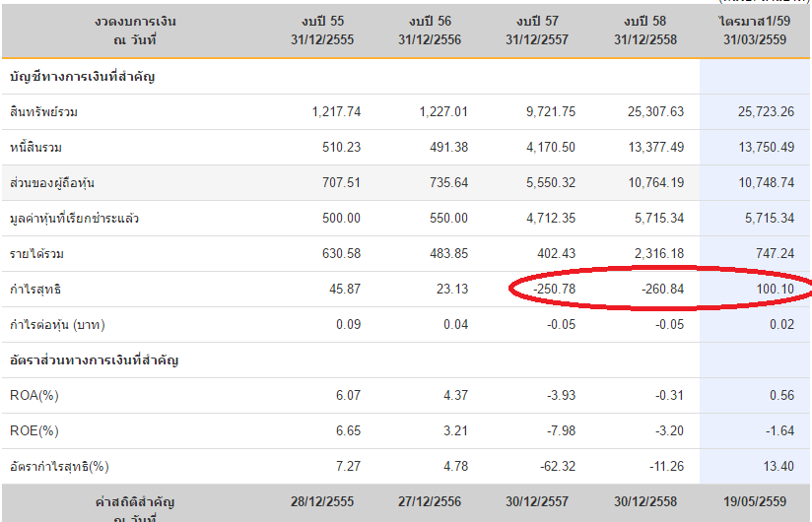Select the งบปี 58 column header
The width and height of the screenshot is (812, 522).
click(x=648, y=30)
